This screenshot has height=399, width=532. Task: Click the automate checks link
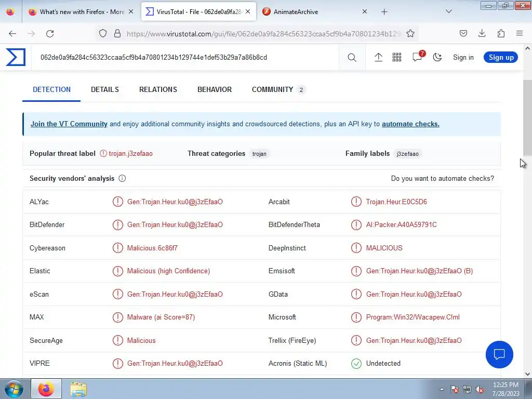pyautogui.click(x=410, y=124)
